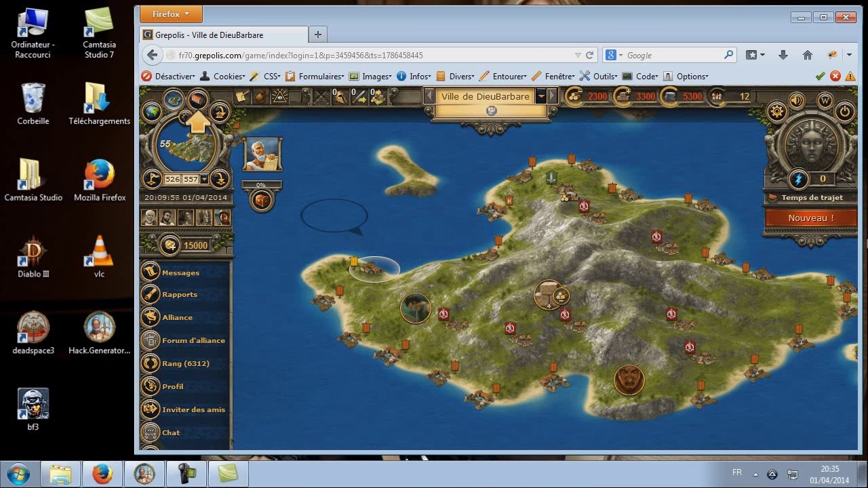This screenshot has width=868, height=488.
Task: Click the population counter showing 12
Action: click(x=731, y=96)
